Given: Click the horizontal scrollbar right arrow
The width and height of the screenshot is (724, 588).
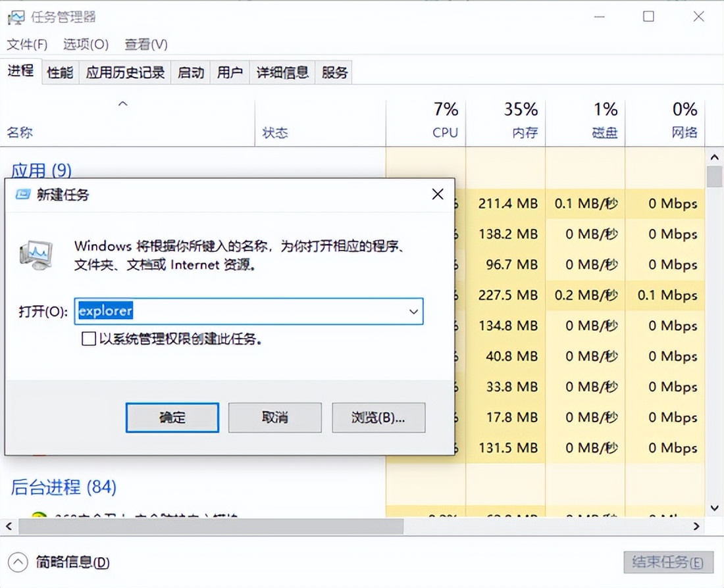Looking at the screenshot, I should pyautogui.click(x=696, y=526).
